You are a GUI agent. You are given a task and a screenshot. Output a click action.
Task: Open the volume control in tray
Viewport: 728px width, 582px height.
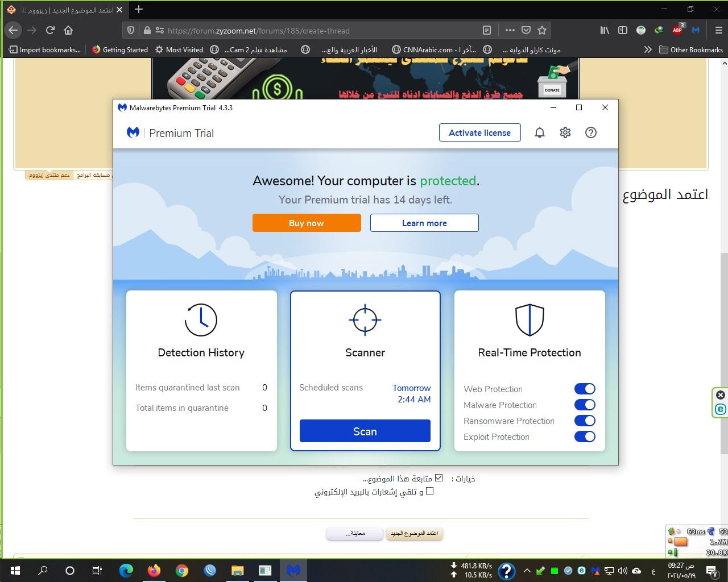(x=622, y=571)
